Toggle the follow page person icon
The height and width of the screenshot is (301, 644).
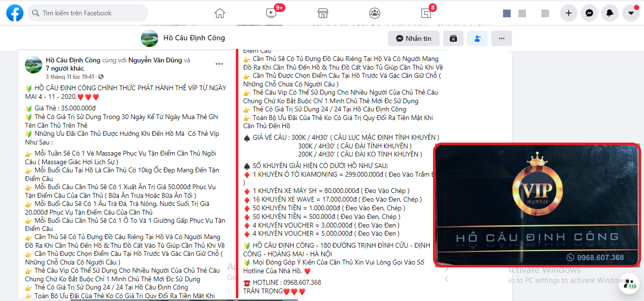[477, 38]
